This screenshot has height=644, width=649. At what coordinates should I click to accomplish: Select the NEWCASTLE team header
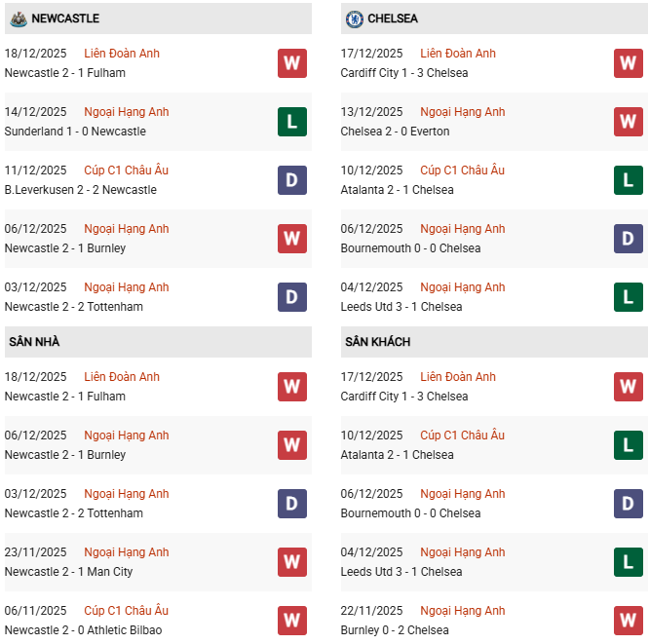coord(64,19)
